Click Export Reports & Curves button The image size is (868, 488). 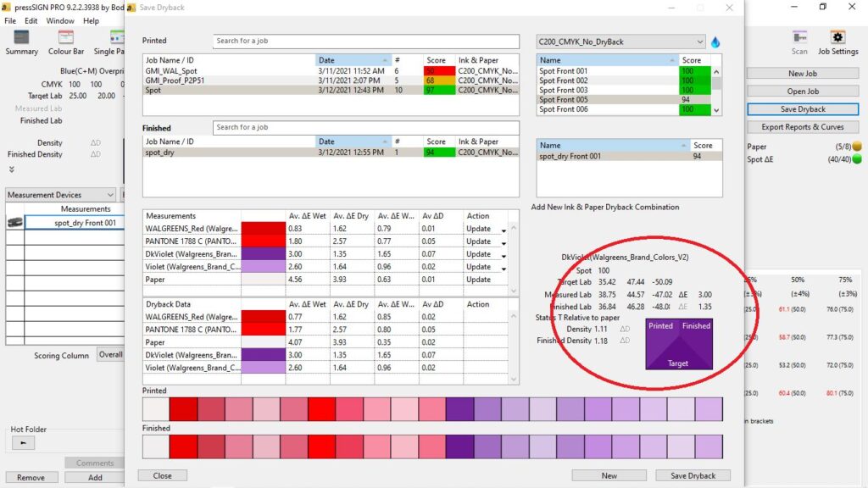[802, 127]
